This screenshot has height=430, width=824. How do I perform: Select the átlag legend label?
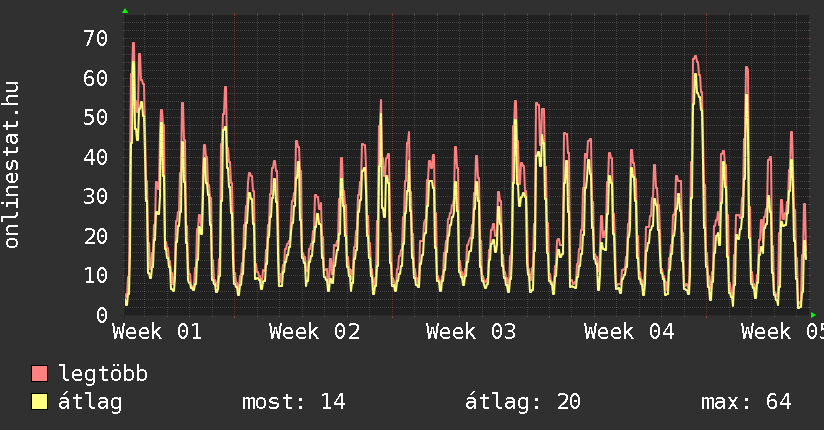tap(90, 402)
